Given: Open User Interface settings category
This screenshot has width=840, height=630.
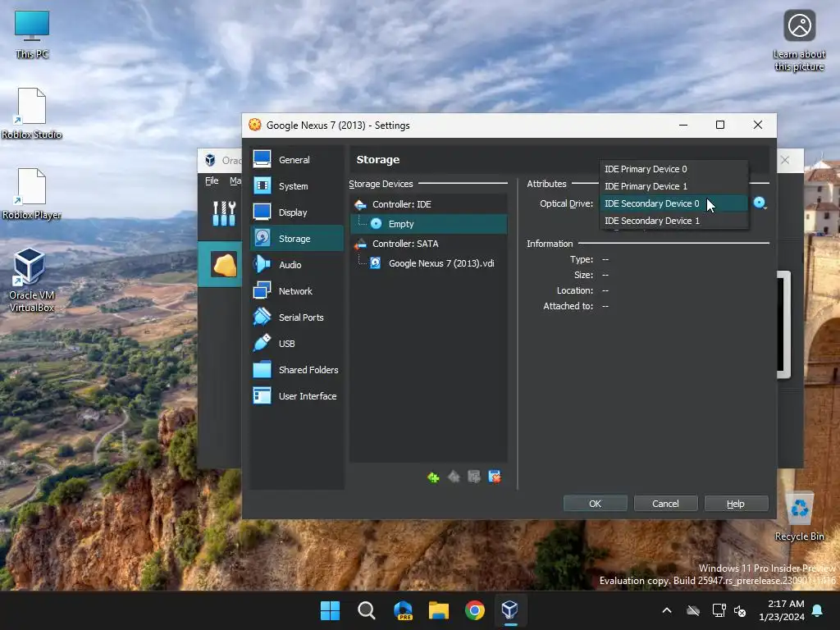Looking at the screenshot, I should [x=296, y=396].
